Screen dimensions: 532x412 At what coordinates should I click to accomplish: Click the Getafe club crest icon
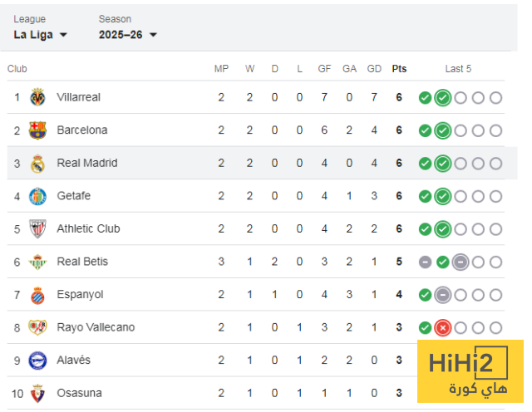pyautogui.click(x=37, y=196)
